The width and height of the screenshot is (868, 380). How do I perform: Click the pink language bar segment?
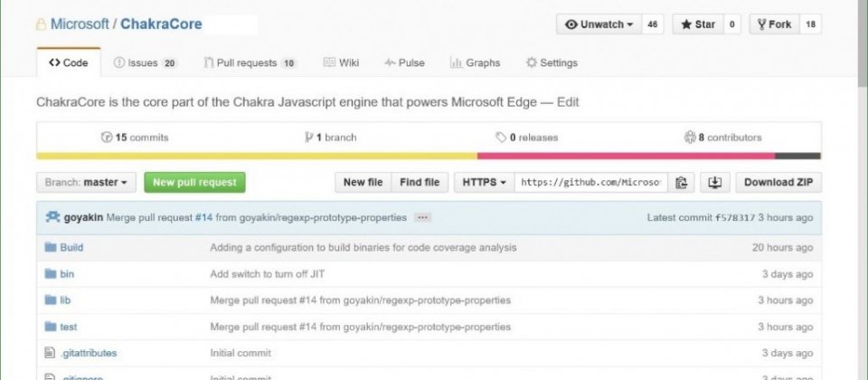coord(626,157)
